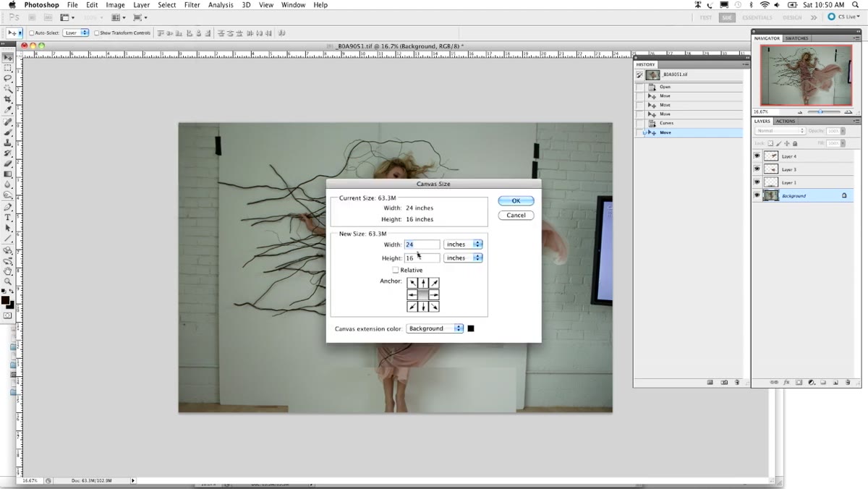868x489 pixels.
Task: Open the Filter menu
Action: pyautogui.click(x=192, y=5)
